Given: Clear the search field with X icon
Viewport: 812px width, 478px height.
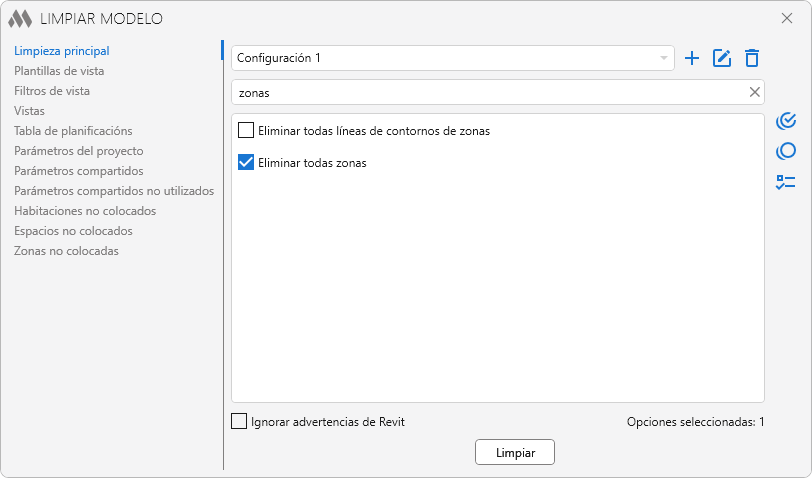Looking at the screenshot, I should point(755,92).
